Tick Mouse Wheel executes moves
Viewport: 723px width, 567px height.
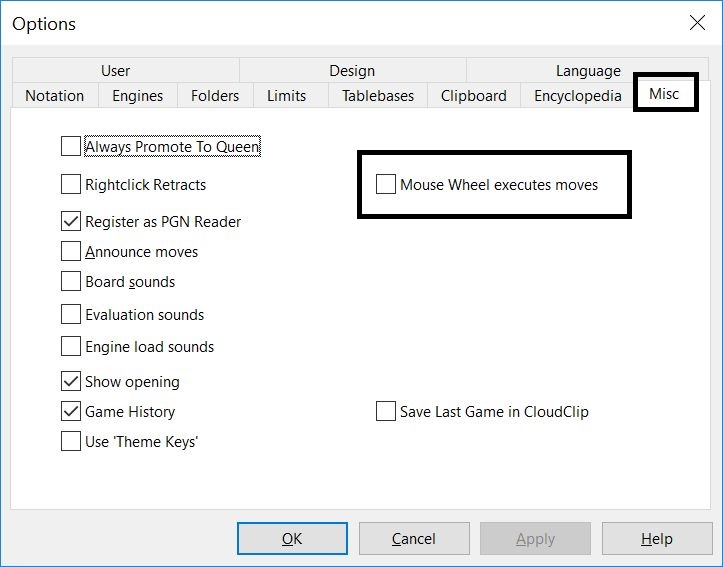coord(386,184)
